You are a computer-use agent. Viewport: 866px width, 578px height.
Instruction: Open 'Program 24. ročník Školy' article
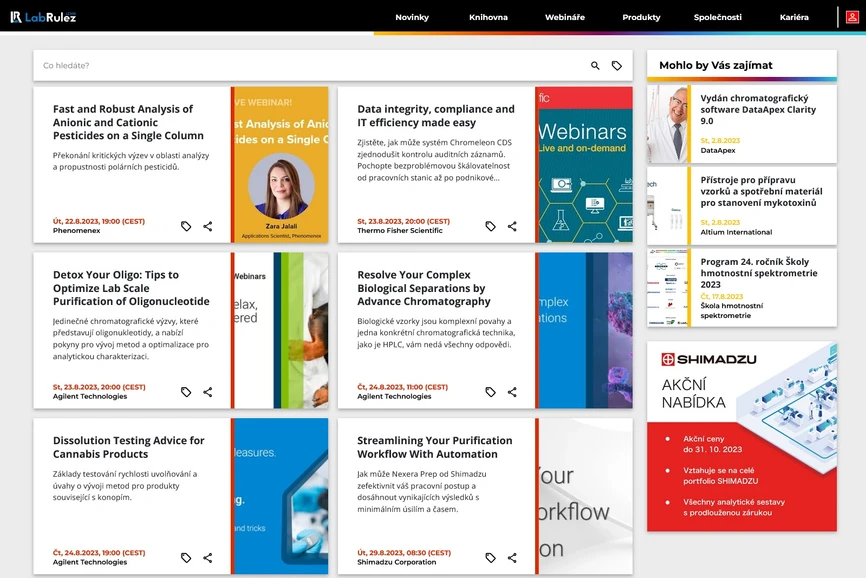759,273
